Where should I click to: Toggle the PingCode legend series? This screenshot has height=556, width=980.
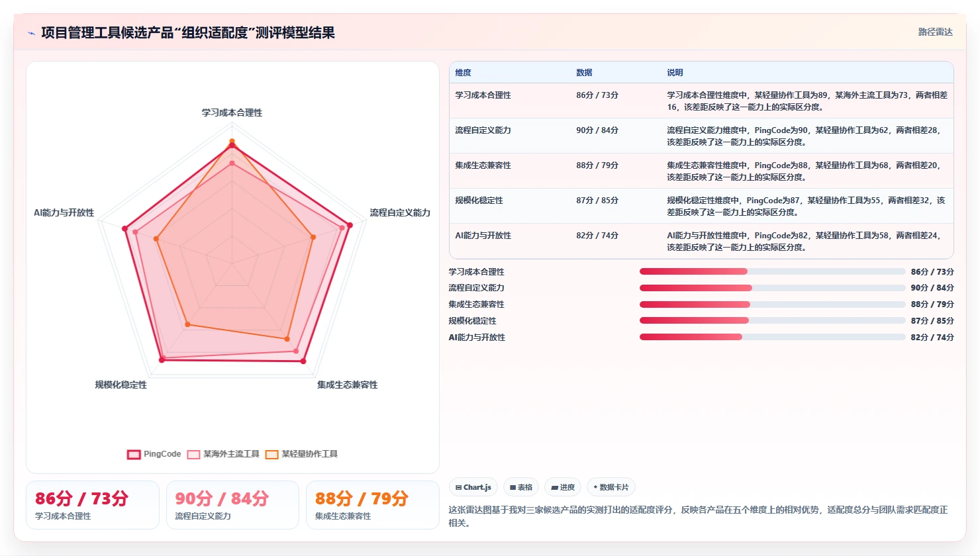(x=154, y=454)
